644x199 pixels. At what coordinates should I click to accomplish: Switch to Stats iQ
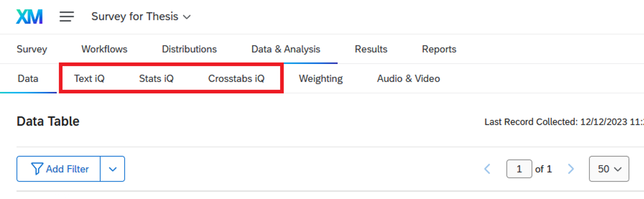tap(156, 79)
